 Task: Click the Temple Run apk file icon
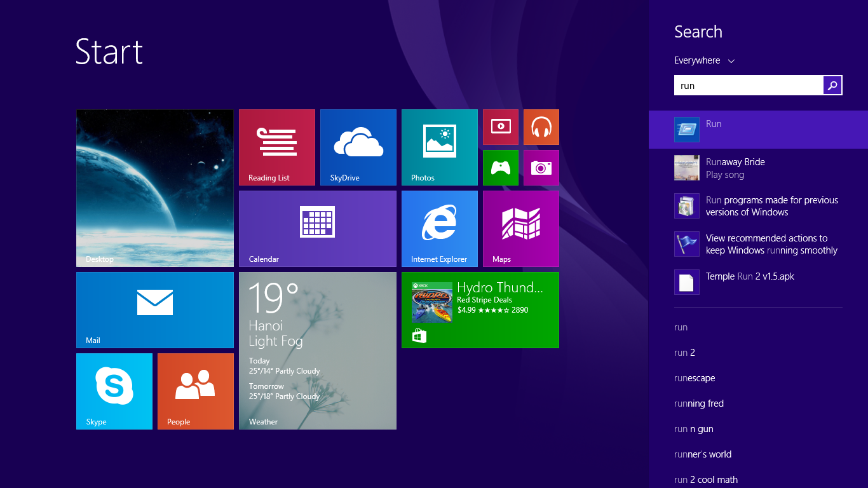(x=687, y=282)
